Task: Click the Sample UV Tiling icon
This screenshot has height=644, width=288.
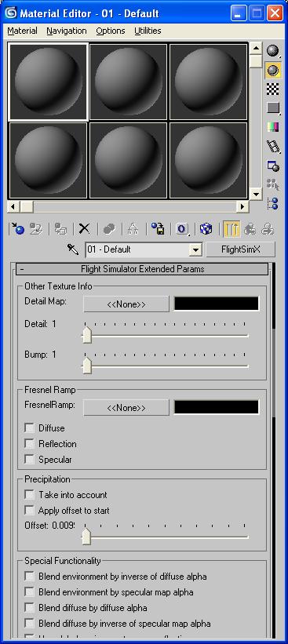Action: (x=273, y=108)
